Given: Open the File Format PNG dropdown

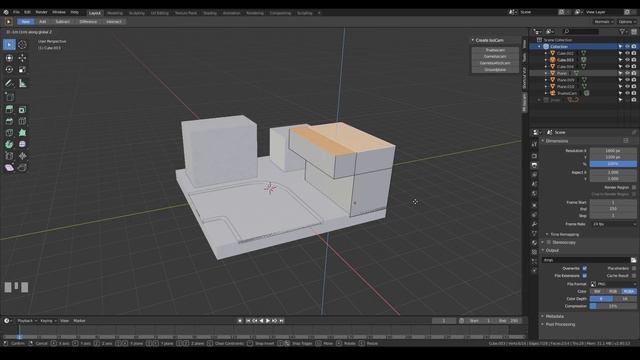Looking at the screenshot, I should [613, 284].
